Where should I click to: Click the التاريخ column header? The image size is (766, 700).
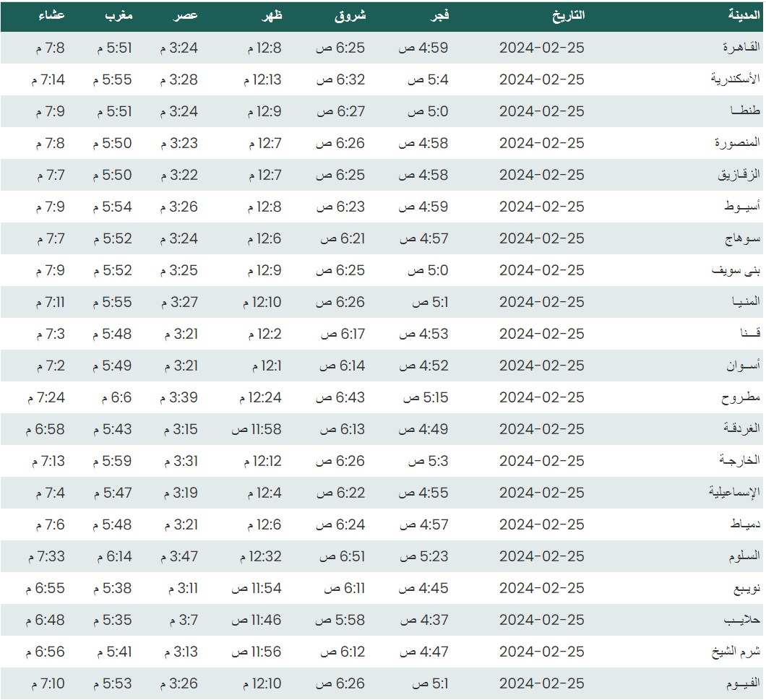[568, 15]
